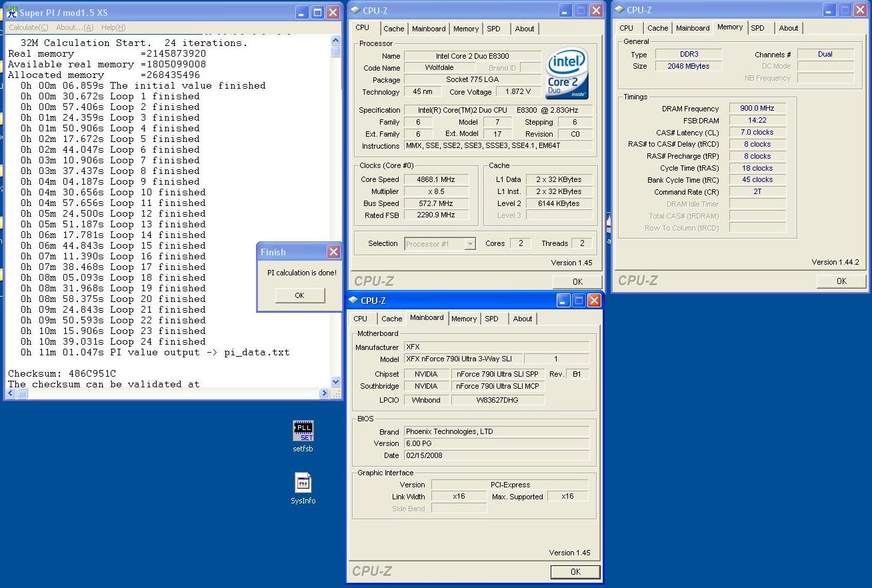The width and height of the screenshot is (872, 588).
Task: Open the setfsb desktop icon
Action: pyautogui.click(x=303, y=436)
